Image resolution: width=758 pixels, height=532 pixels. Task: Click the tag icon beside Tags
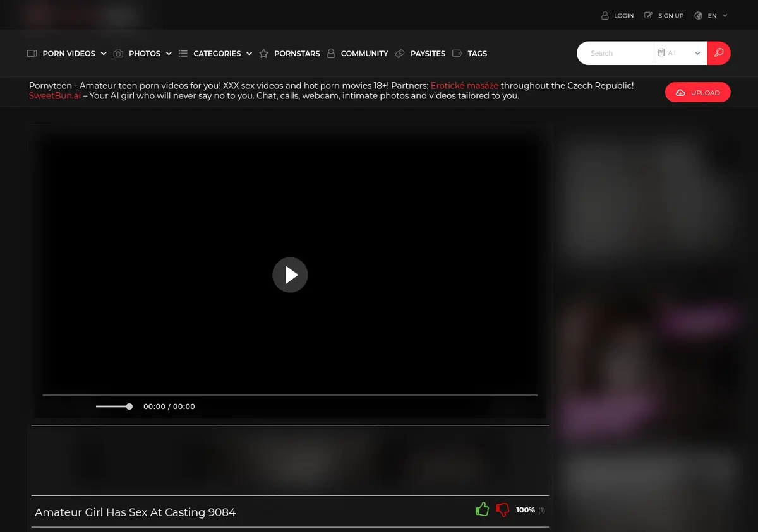pos(457,54)
